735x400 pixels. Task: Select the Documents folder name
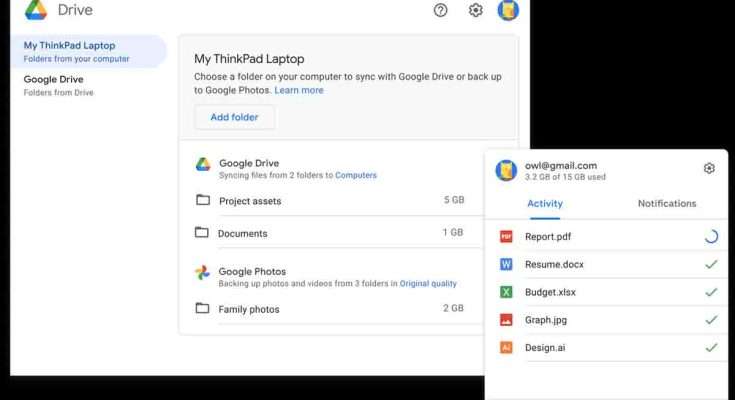point(242,234)
